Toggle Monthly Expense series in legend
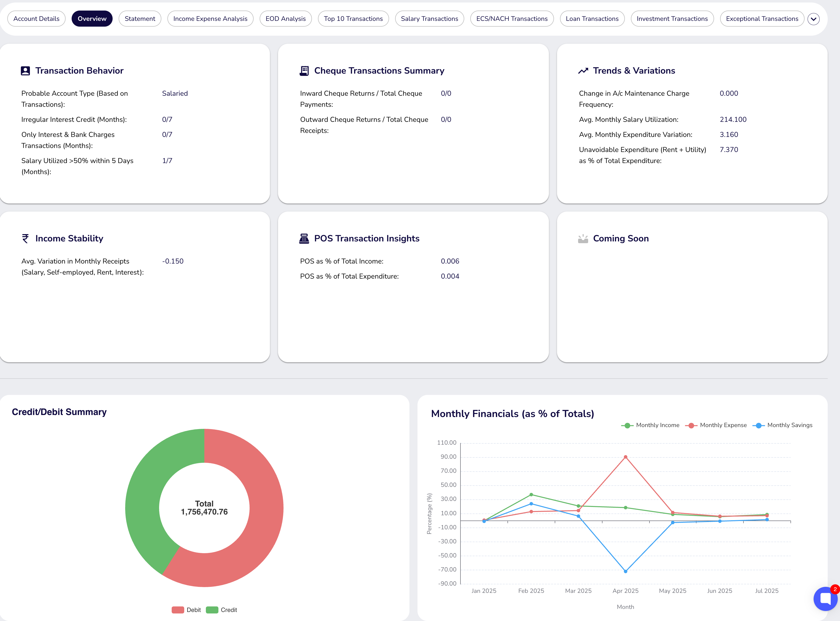 click(716, 425)
